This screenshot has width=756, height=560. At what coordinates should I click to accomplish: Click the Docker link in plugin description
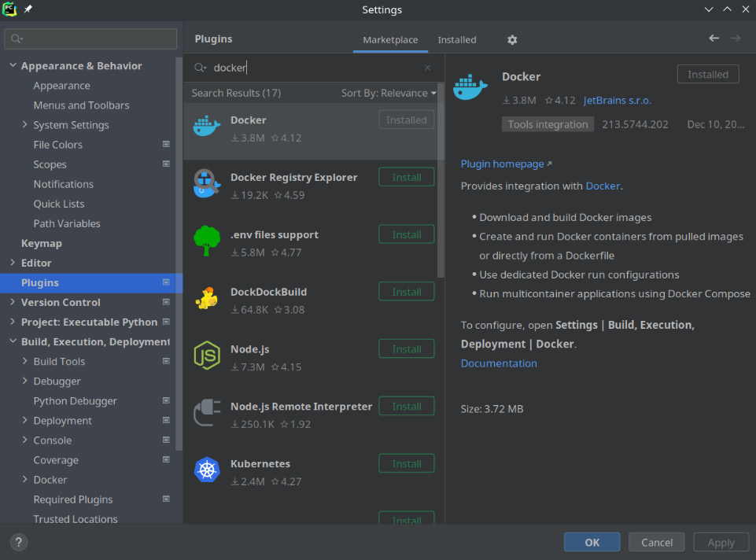(603, 186)
